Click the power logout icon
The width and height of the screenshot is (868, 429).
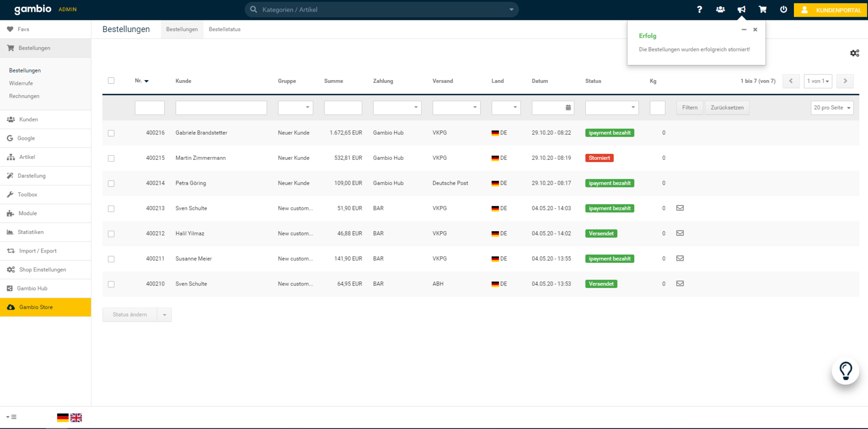(x=783, y=10)
